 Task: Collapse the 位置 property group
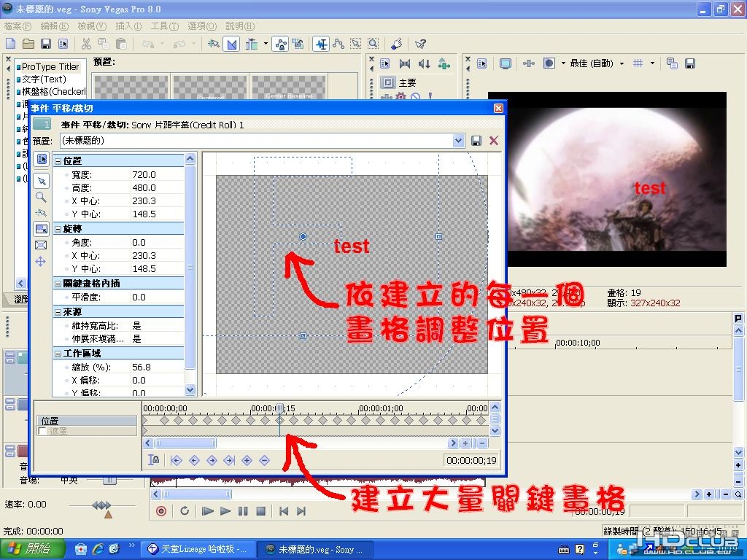[58, 161]
